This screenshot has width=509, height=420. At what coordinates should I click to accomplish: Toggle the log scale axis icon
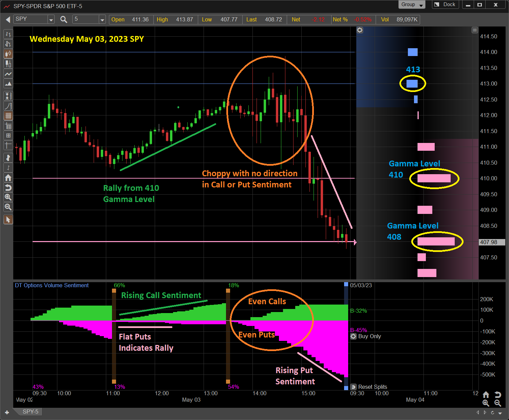click(8, 106)
